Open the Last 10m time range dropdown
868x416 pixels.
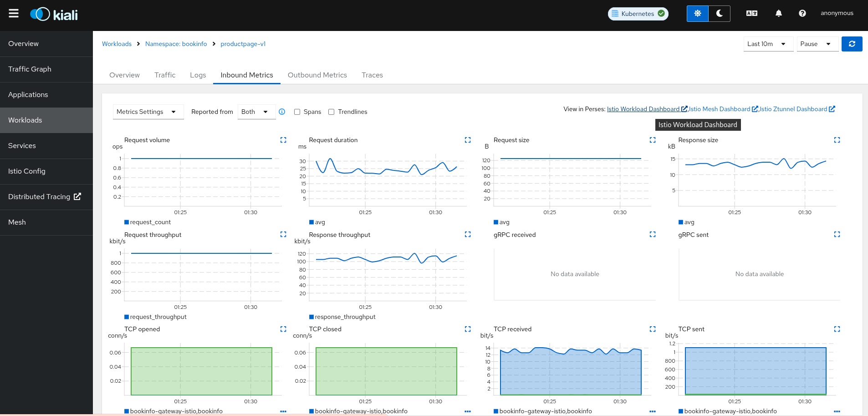[x=768, y=44]
